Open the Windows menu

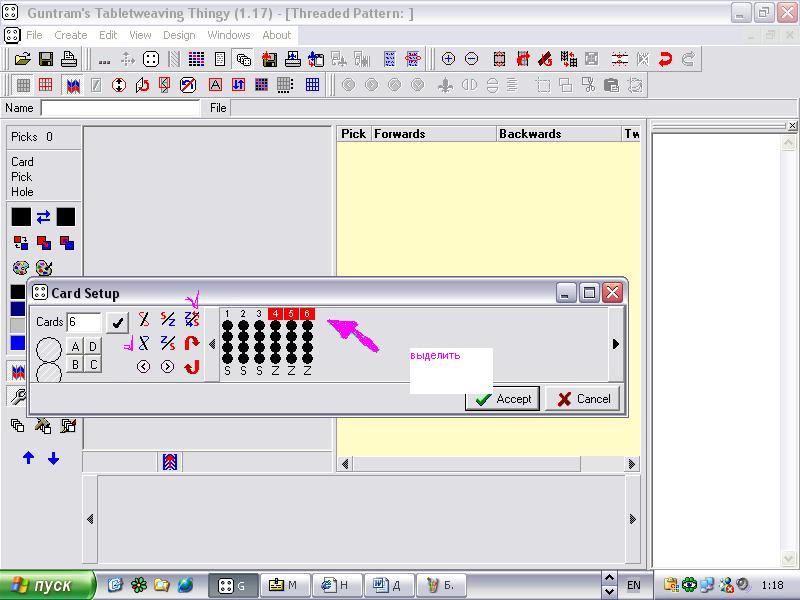(229, 35)
